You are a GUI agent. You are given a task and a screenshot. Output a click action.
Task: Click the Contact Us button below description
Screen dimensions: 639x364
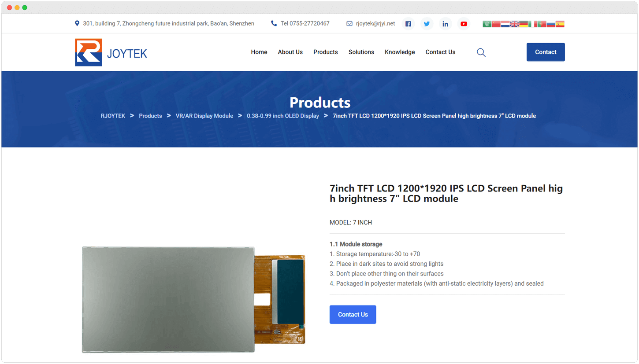click(353, 315)
